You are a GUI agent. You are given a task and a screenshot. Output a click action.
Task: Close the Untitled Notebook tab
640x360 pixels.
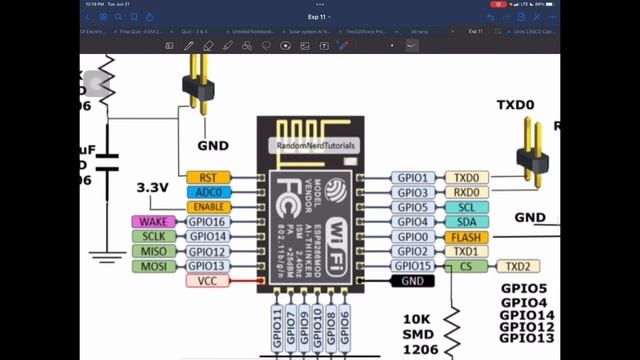pos(227,31)
